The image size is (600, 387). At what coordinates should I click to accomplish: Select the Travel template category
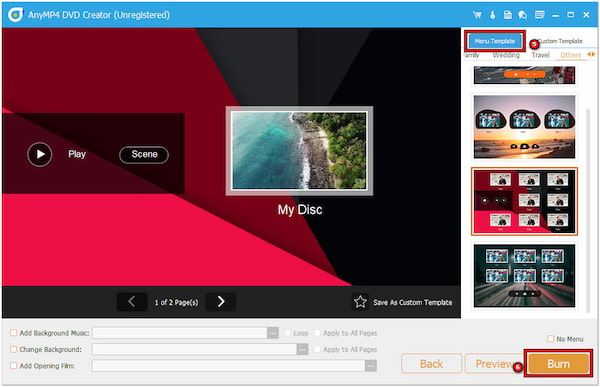pyautogui.click(x=540, y=55)
